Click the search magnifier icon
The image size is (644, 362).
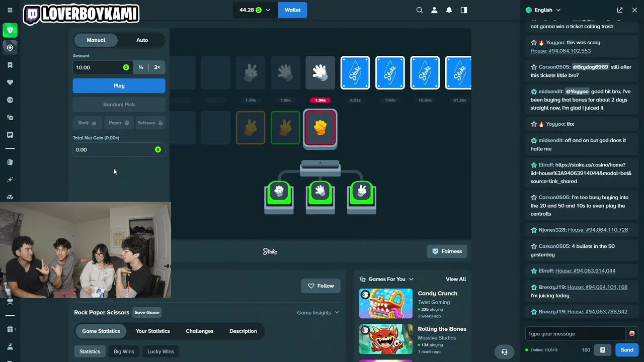coord(420,10)
